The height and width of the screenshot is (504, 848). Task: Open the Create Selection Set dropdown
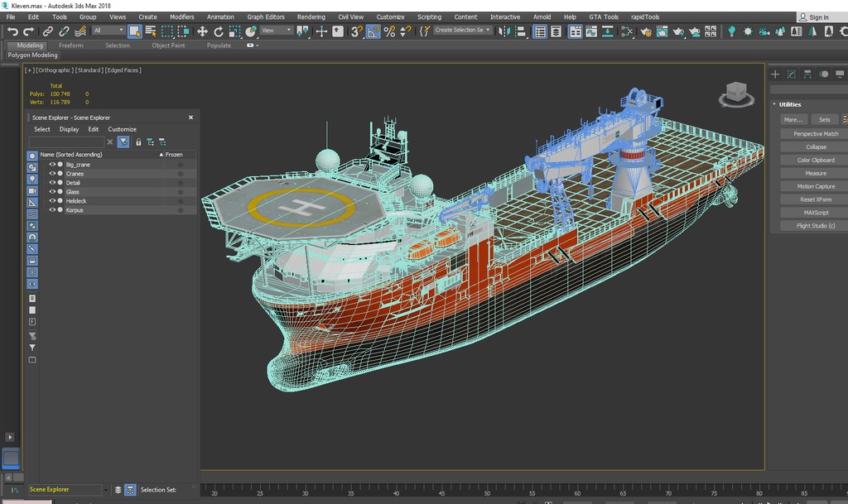coord(462,31)
